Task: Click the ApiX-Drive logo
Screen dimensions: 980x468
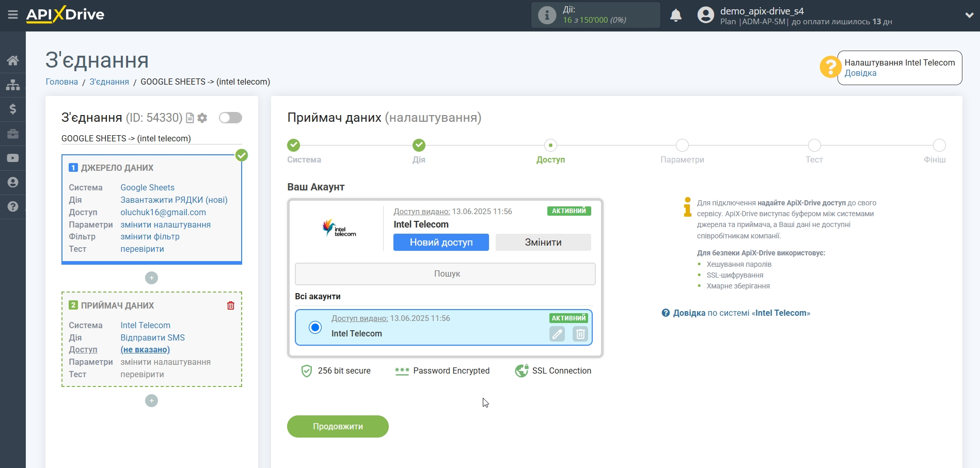Action: point(65,14)
